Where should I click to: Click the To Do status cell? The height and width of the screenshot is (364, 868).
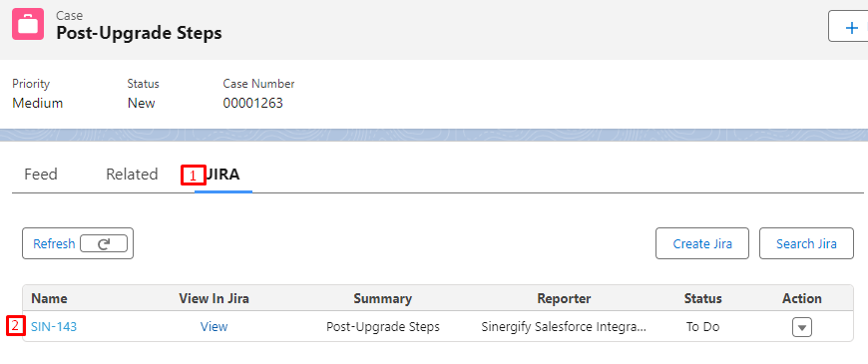pyautogui.click(x=702, y=327)
